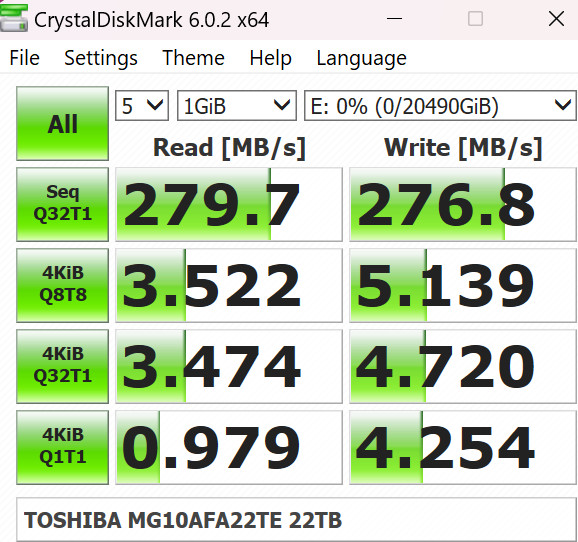Open the drive selector showing E: 0%
Image resolution: width=578 pixels, height=542 pixels.
(440, 105)
